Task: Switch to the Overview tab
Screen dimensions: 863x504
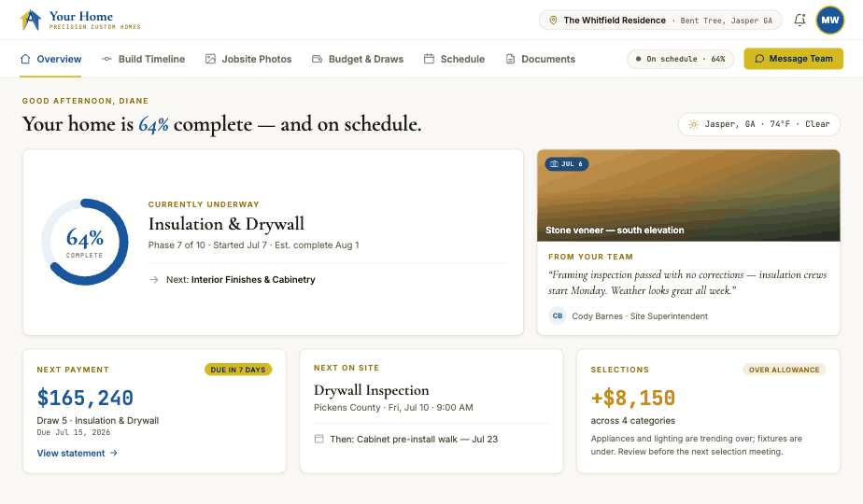Action: pos(50,59)
